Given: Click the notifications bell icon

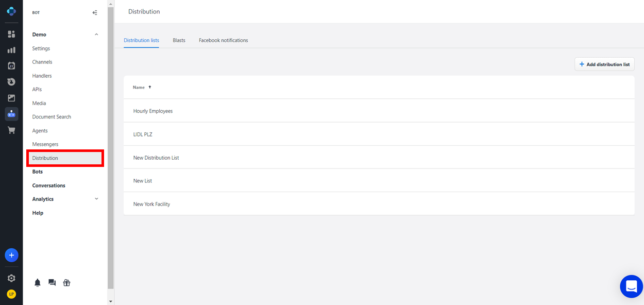Looking at the screenshot, I should pyautogui.click(x=38, y=282).
